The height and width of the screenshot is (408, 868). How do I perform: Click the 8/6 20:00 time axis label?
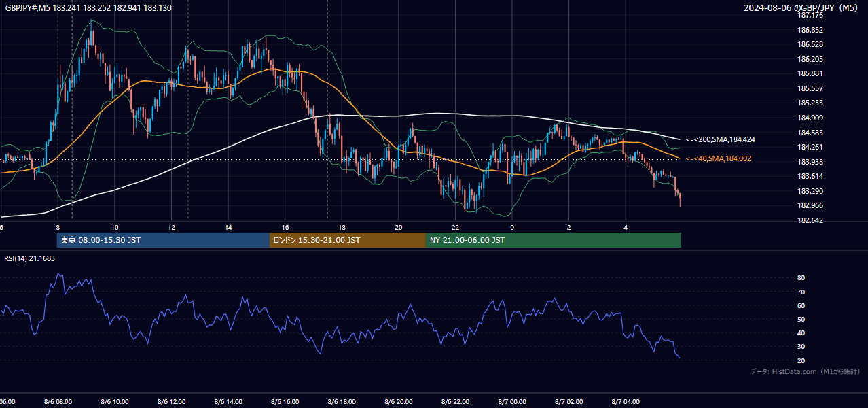point(399,402)
